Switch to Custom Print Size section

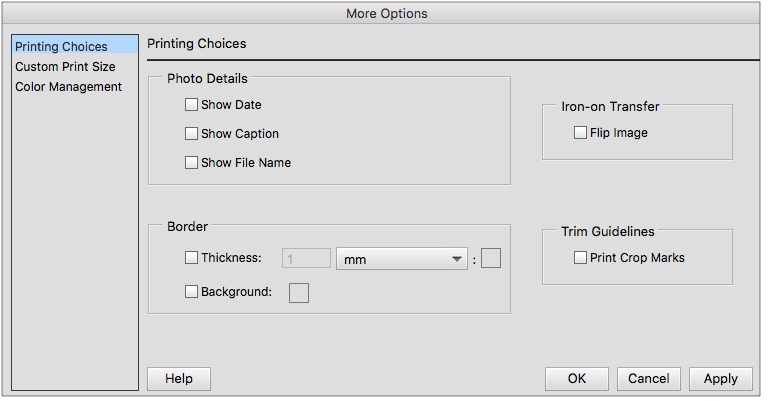tap(65, 67)
